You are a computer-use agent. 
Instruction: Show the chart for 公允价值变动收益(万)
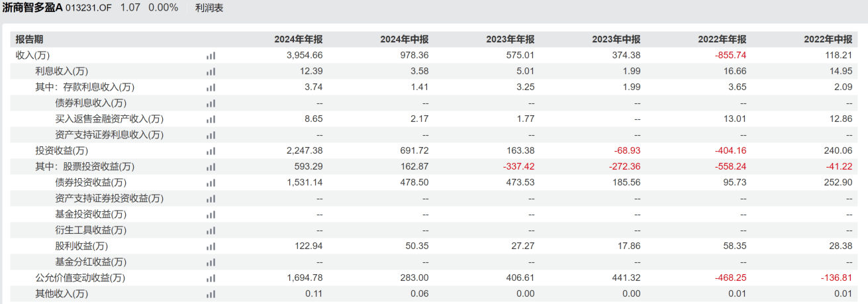pyautogui.click(x=211, y=278)
